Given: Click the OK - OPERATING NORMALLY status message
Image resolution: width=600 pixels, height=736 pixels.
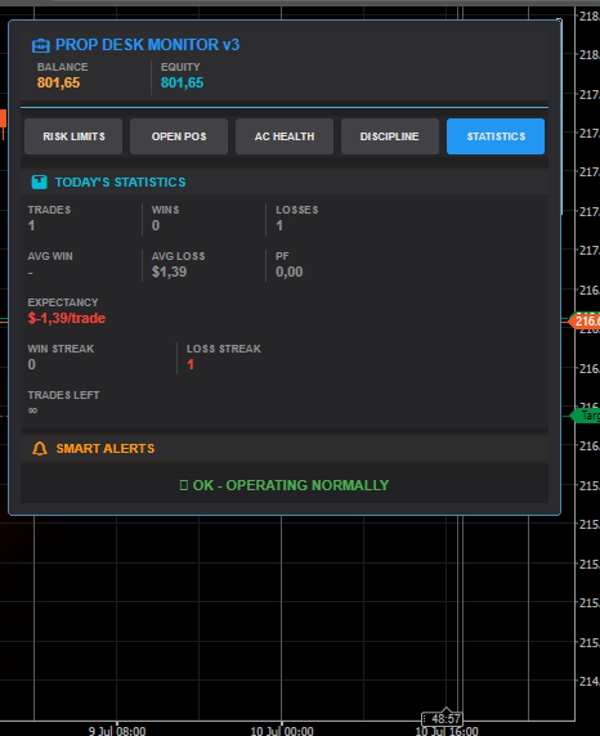Looking at the screenshot, I should [285, 485].
